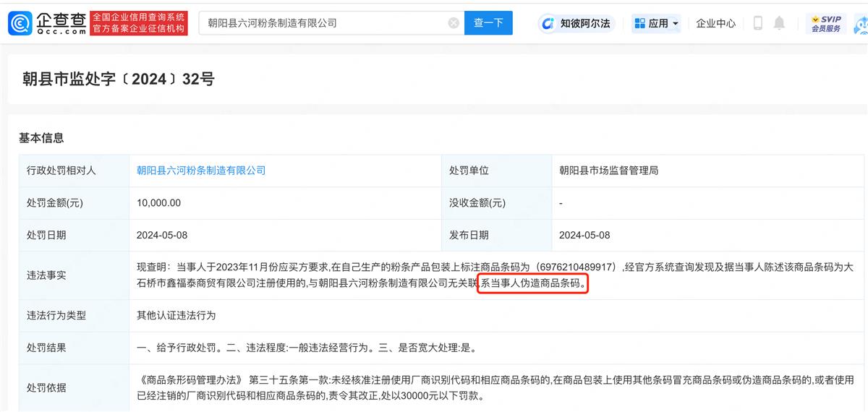Click the 朝县市监处字〔2024〕32号 title

(119, 79)
